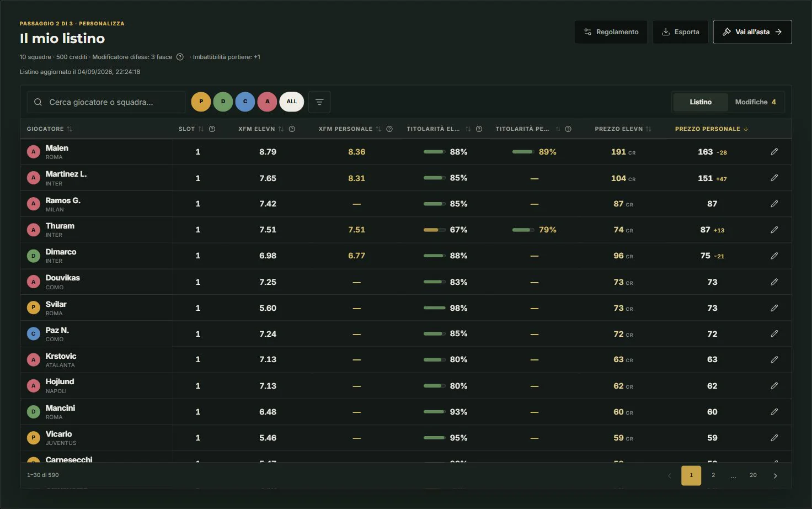The height and width of the screenshot is (509, 812).
Task: Edit the Mancini row
Action: point(774,412)
